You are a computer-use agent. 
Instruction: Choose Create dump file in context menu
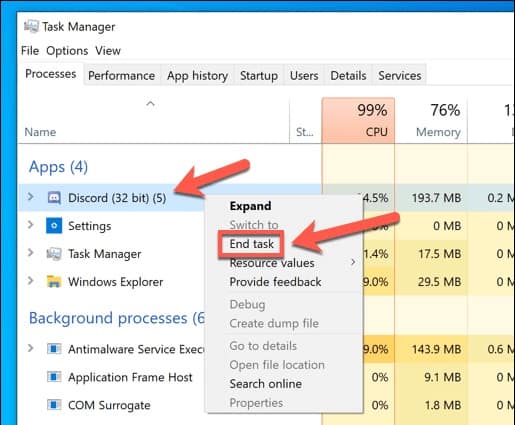274,323
